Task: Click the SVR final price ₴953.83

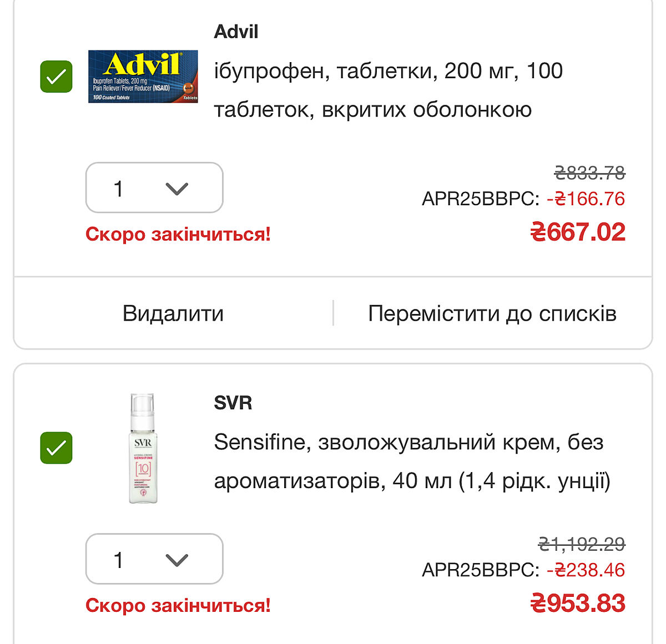Action: tap(578, 603)
